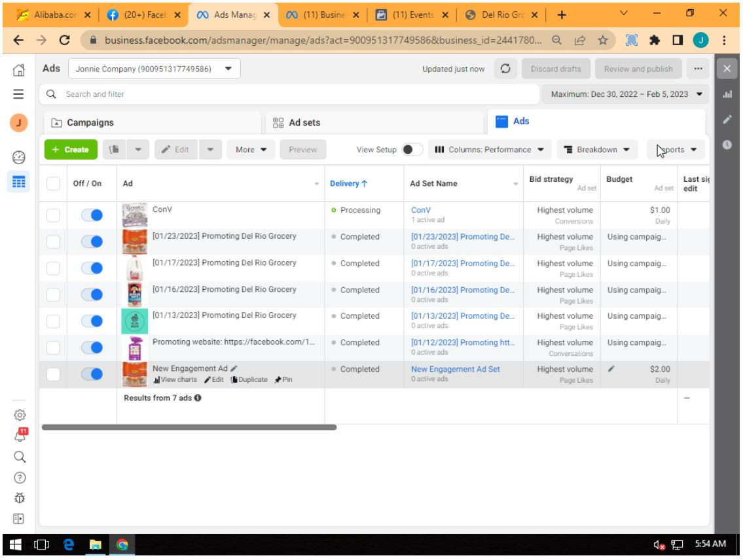This screenshot has height=560, width=743.
Task: Turn off the New Engagement Ad toggle
Action: pos(92,374)
